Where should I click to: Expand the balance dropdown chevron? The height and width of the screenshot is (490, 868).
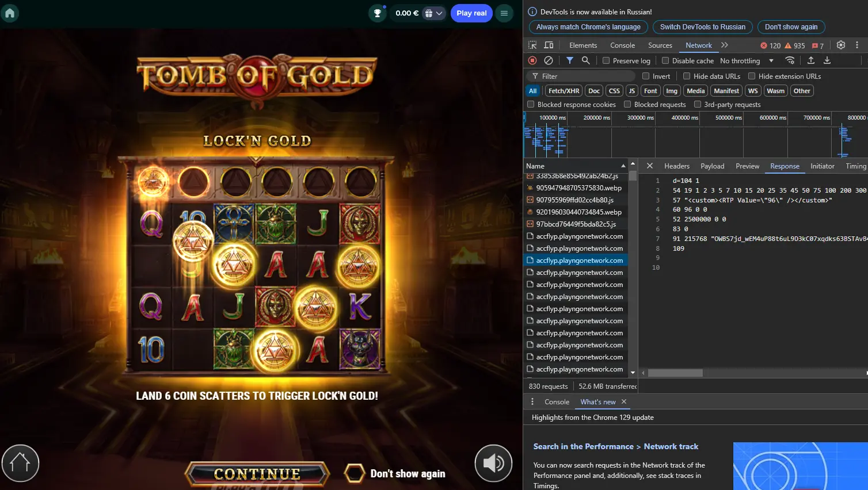pos(439,13)
